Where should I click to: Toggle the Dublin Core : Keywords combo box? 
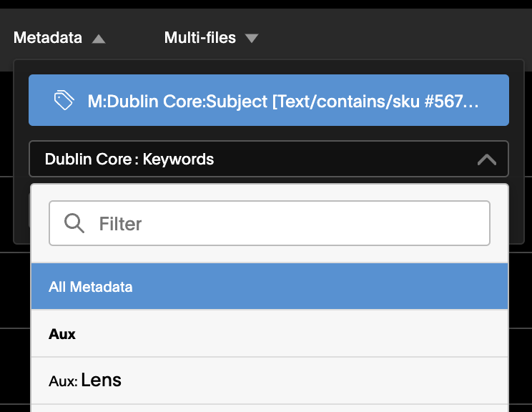(x=269, y=159)
